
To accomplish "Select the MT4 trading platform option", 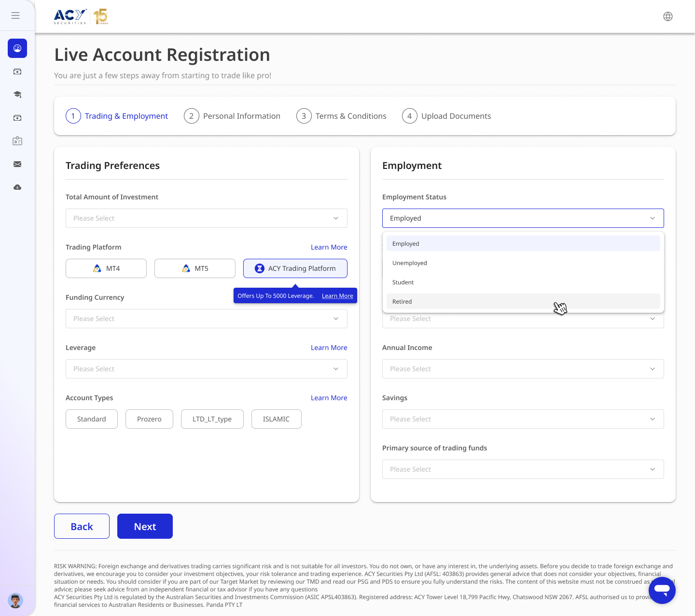I will click(106, 268).
